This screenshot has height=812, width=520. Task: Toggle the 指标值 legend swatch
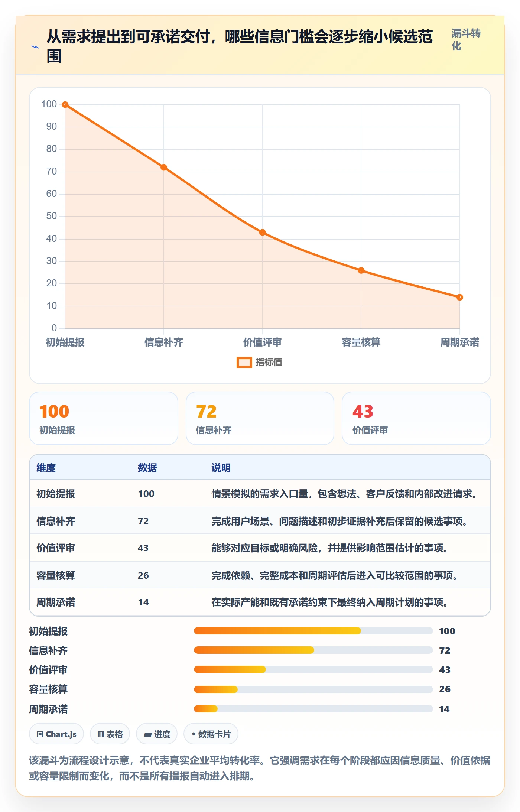click(x=244, y=363)
